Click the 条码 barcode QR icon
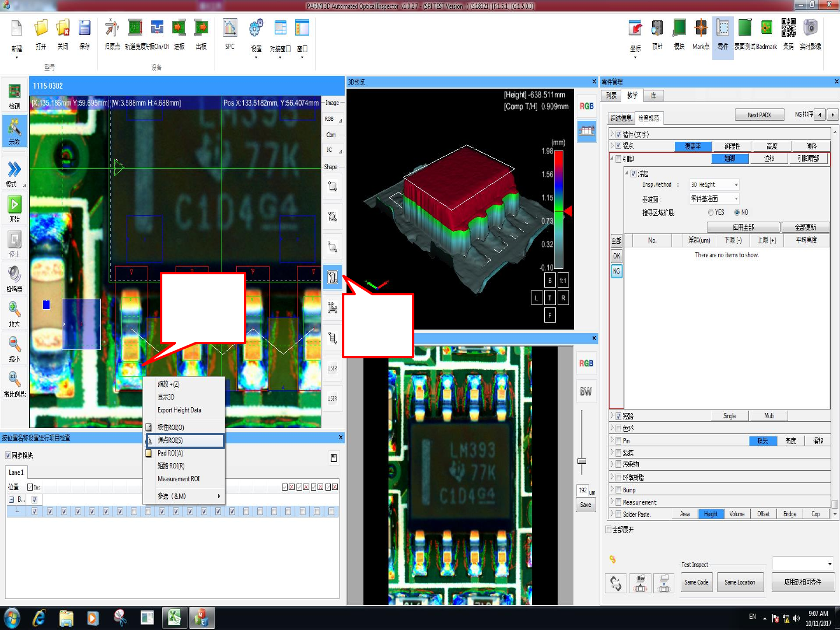 788,29
